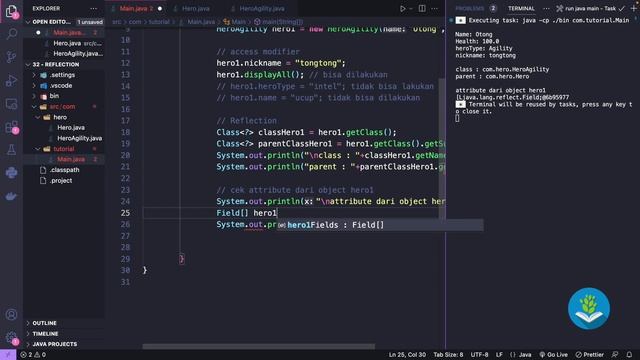Place cursor in the terminal prompt
The height and width of the screenshot is (360, 640).
click(457, 118)
